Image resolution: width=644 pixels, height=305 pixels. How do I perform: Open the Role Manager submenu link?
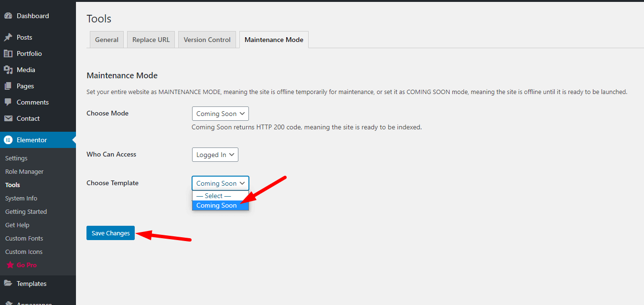[24, 171]
